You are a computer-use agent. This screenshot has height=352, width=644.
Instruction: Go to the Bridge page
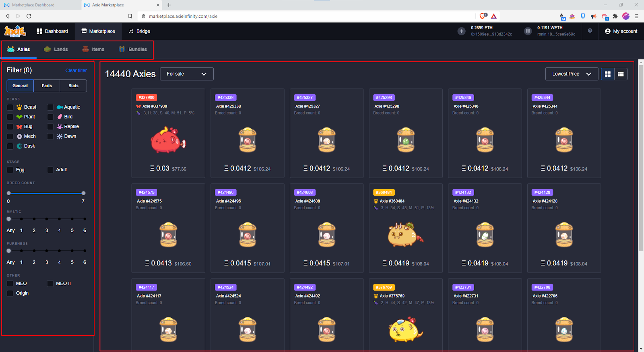(139, 31)
